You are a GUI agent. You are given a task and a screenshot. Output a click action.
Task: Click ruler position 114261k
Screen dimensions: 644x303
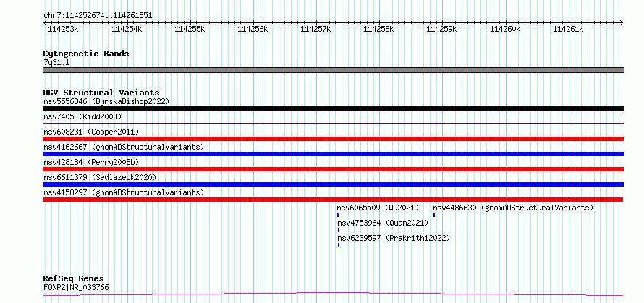pos(568,30)
